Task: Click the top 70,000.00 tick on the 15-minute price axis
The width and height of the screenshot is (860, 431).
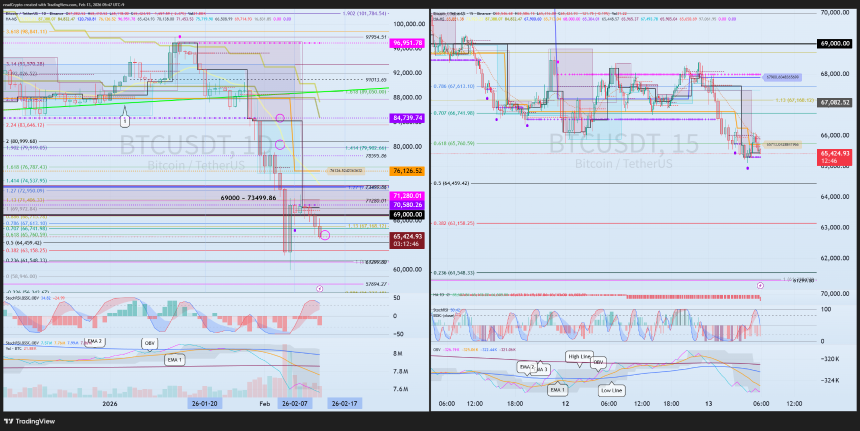Action: point(836,12)
